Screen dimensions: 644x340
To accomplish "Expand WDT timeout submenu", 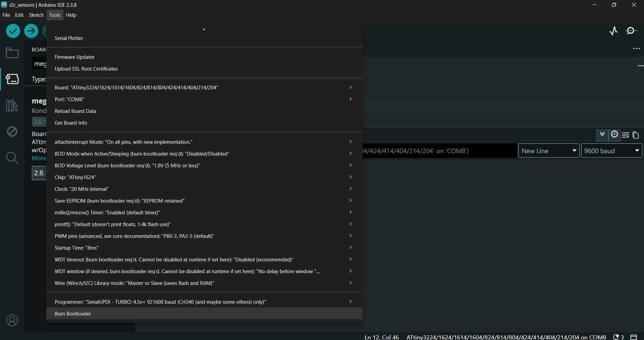I will coord(204,259).
